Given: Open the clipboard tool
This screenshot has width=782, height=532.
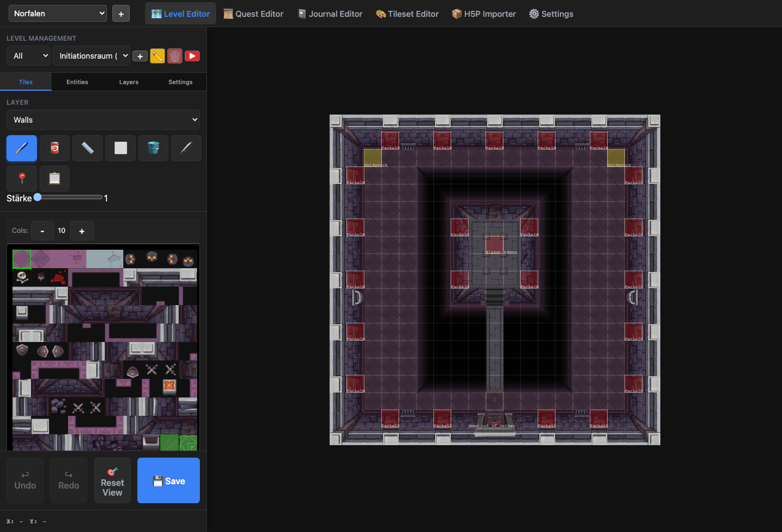Looking at the screenshot, I should tap(54, 178).
